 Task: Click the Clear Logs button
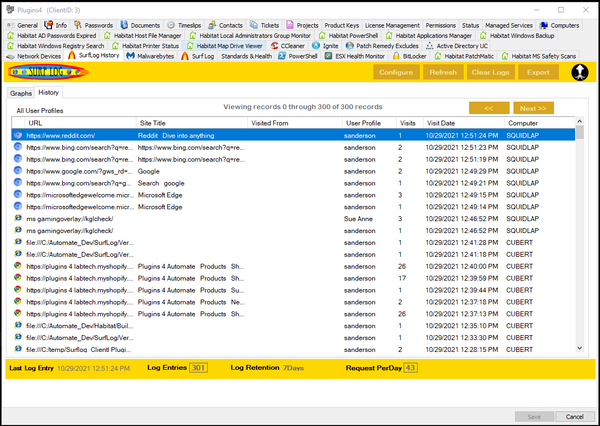(490, 72)
